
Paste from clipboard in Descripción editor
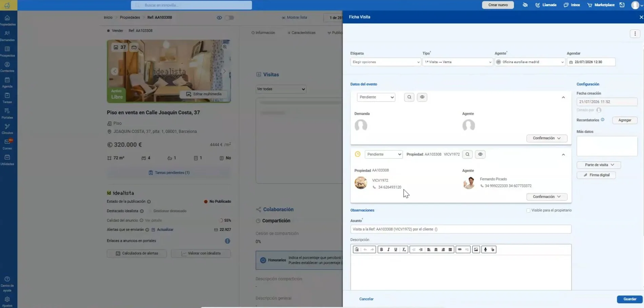(357, 249)
